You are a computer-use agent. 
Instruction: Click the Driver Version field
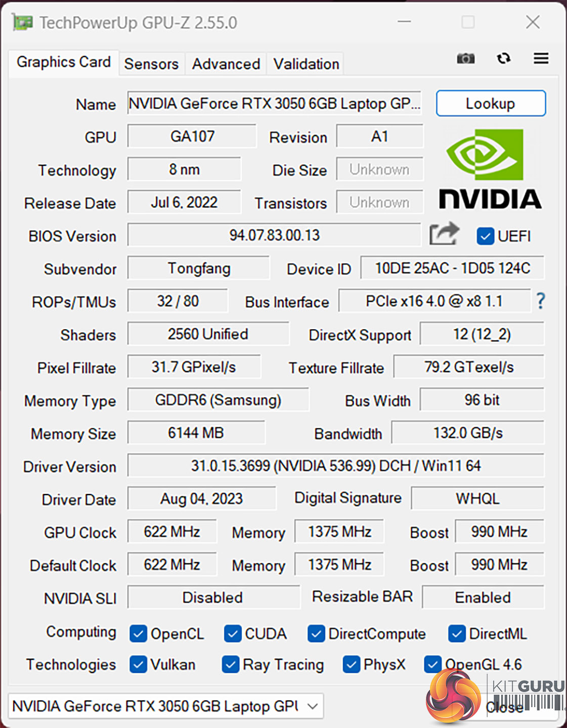point(335,466)
